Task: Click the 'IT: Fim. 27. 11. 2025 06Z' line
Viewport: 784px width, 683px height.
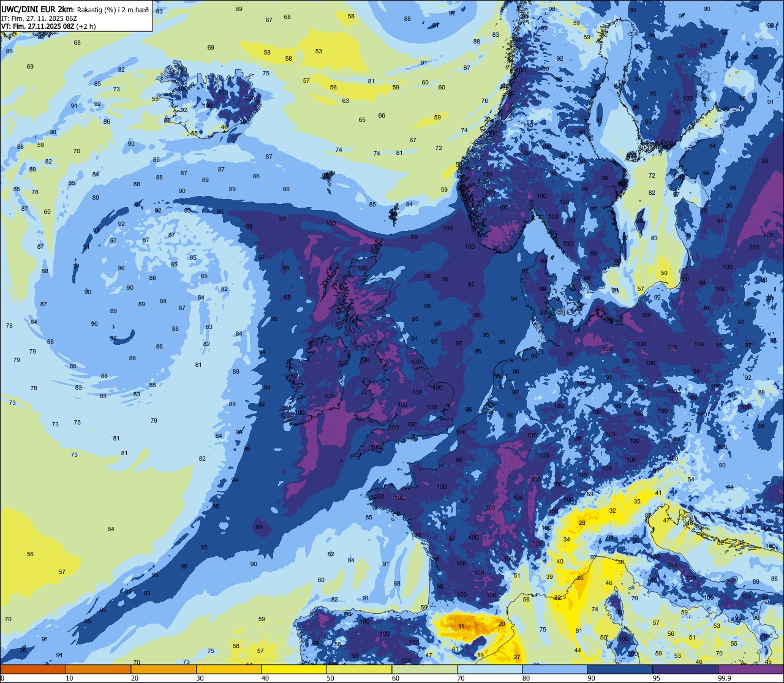Action: coord(39,18)
